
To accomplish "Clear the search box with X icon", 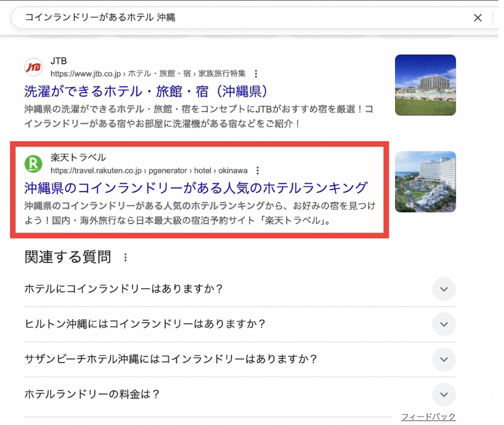I will [478, 18].
